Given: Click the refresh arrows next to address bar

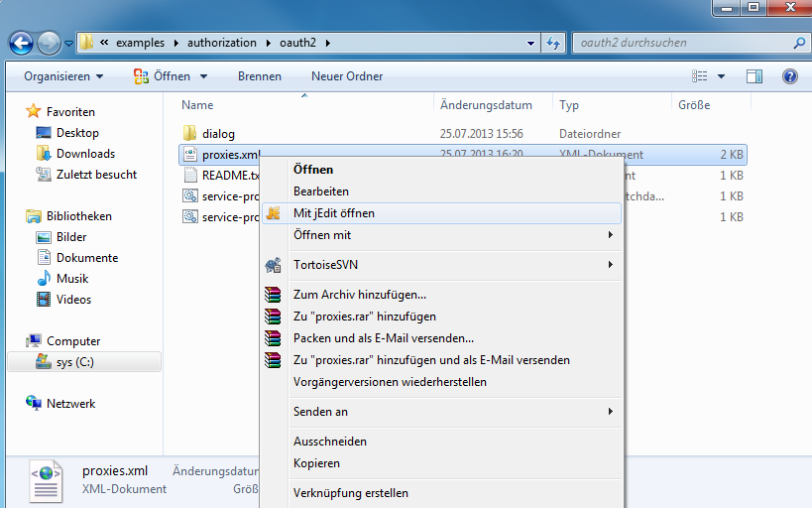Looking at the screenshot, I should tap(553, 43).
